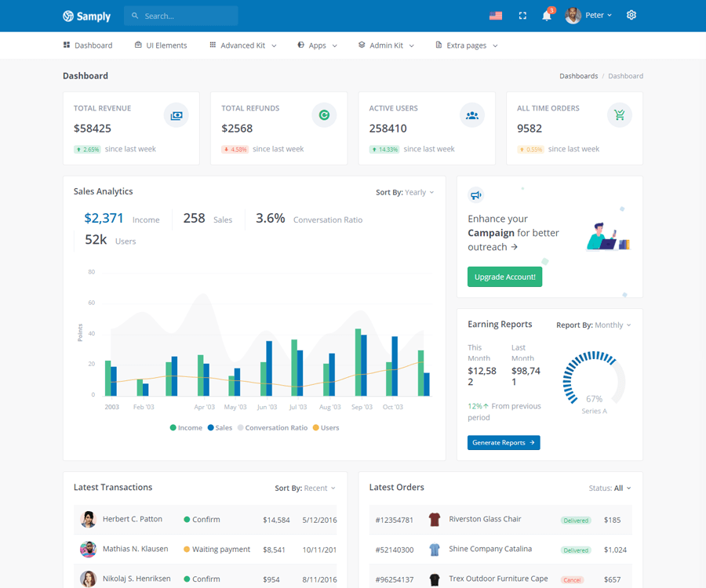Click the Total Revenue wallet icon
Viewport: 706px width, 588px height.
click(176, 114)
